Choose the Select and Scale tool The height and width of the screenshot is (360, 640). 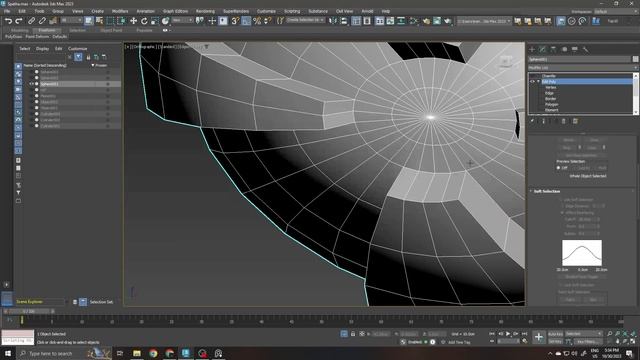click(x=155, y=21)
